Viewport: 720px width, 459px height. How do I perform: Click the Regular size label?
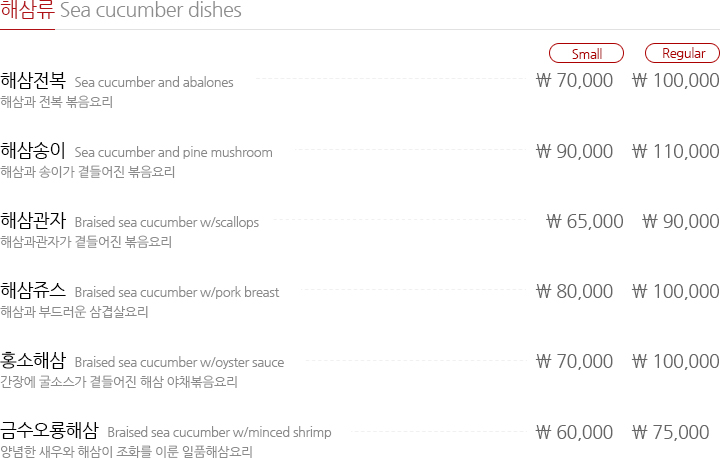click(683, 53)
